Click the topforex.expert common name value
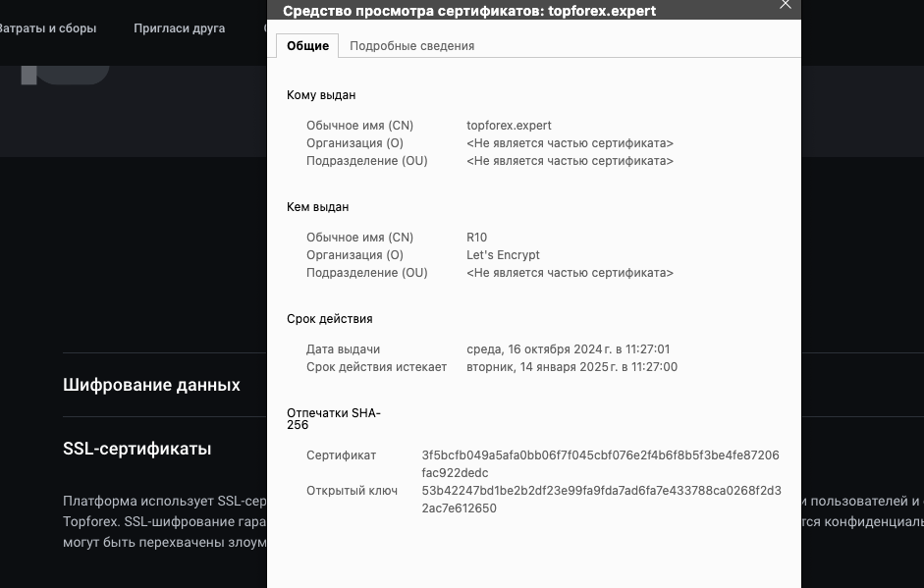Image resolution: width=924 pixels, height=588 pixels. pos(509,126)
